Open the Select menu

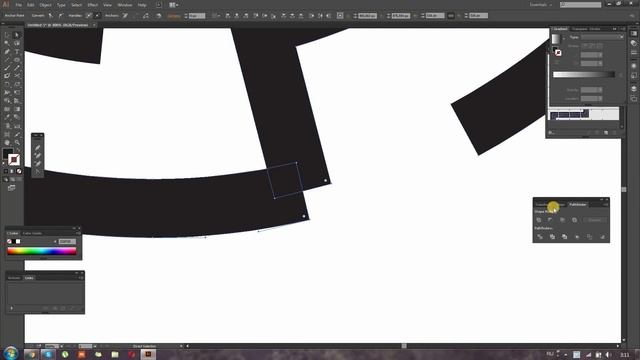click(x=76, y=5)
